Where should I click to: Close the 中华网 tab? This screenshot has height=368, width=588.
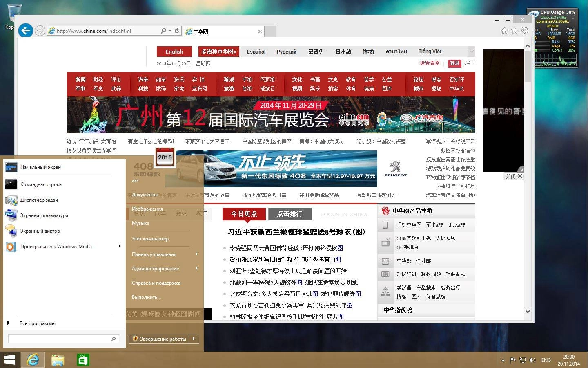[260, 31]
